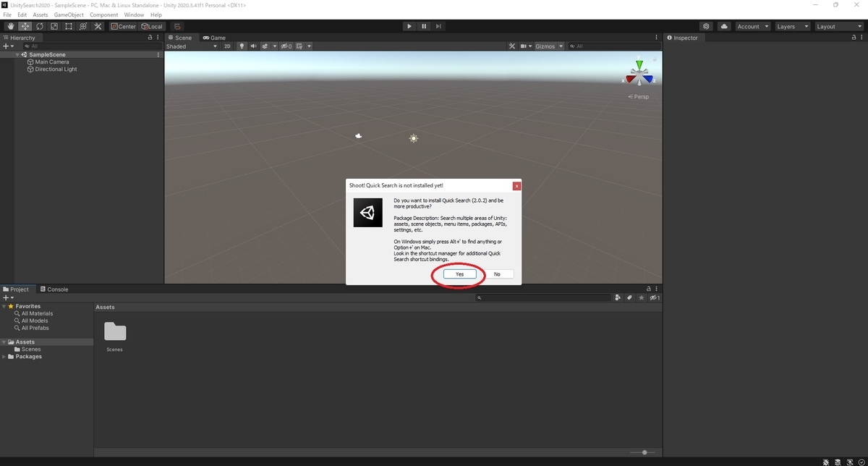
Task: Select the Rect transform tool
Action: (x=69, y=26)
